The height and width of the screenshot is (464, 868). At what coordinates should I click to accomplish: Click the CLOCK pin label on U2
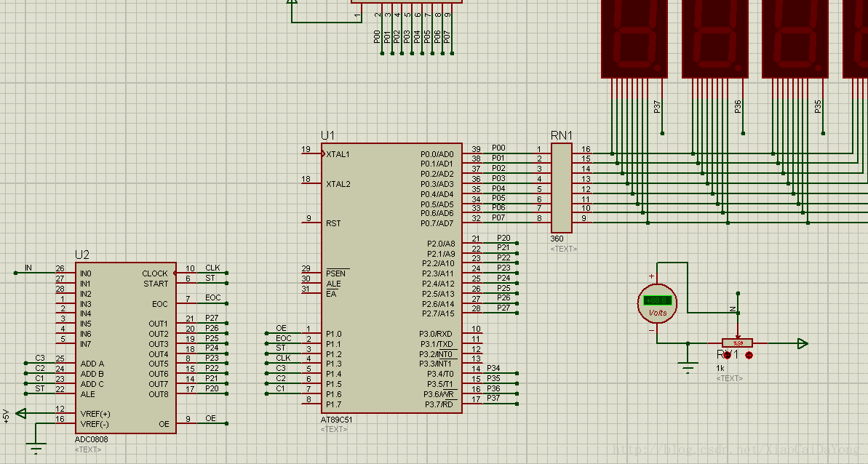click(154, 273)
